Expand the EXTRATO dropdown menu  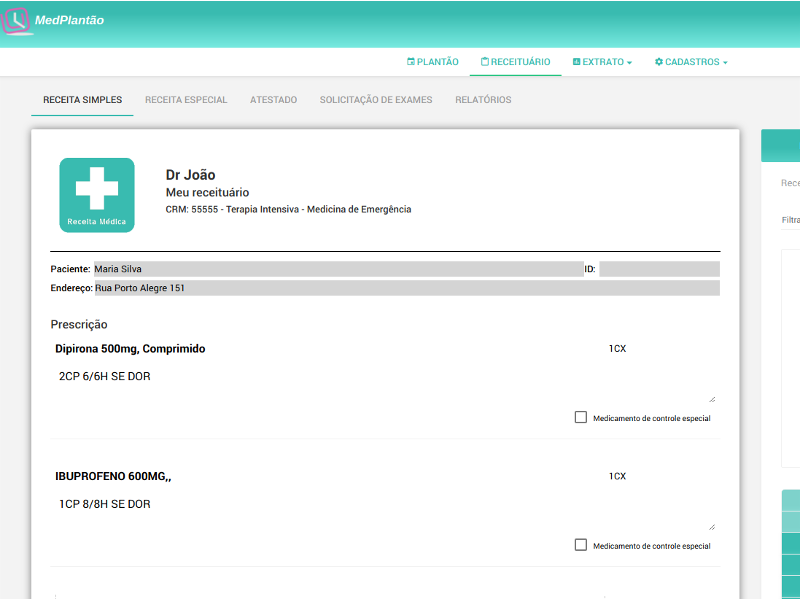[602, 62]
